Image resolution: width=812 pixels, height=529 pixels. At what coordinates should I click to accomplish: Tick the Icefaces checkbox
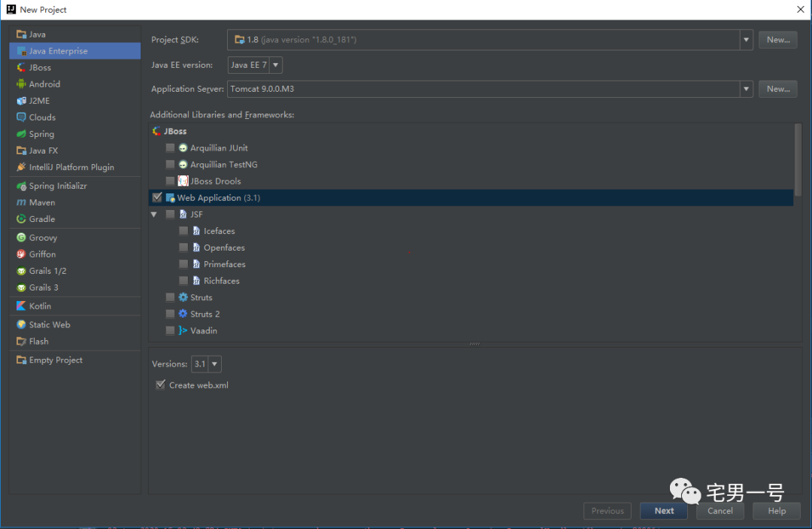[x=183, y=230]
